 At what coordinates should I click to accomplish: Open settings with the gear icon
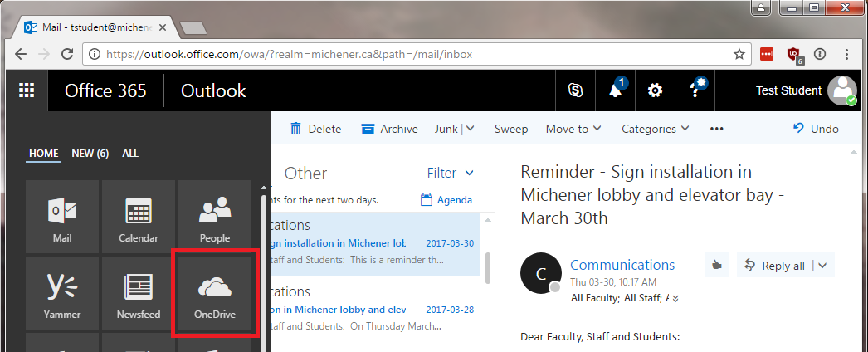[656, 90]
